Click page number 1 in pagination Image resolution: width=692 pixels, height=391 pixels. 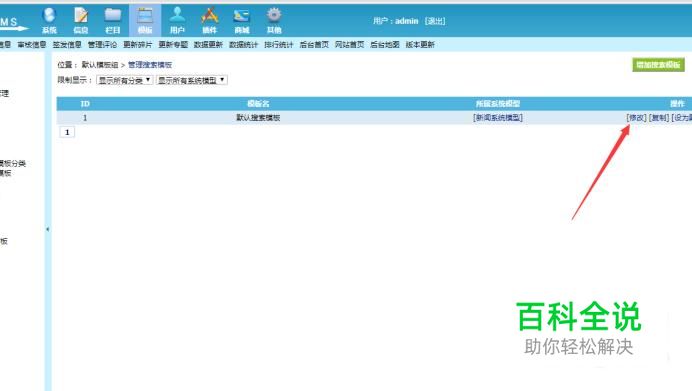tap(67, 132)
